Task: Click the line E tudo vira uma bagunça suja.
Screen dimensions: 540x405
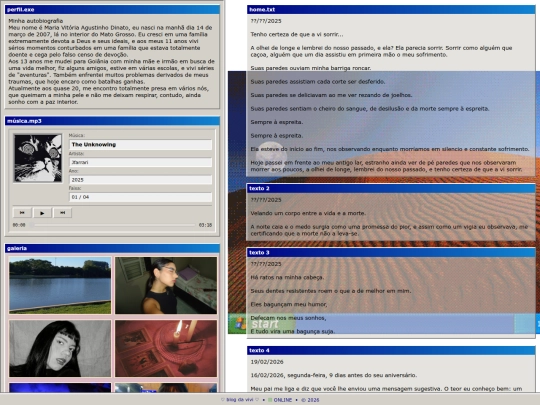Action: pyautogui.click(x=292, y=331)
